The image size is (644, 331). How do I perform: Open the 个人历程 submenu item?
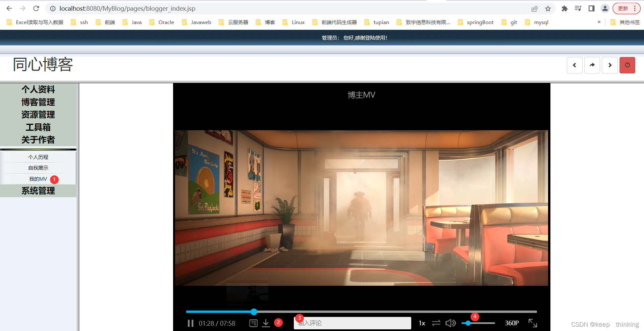click(38, 157)
